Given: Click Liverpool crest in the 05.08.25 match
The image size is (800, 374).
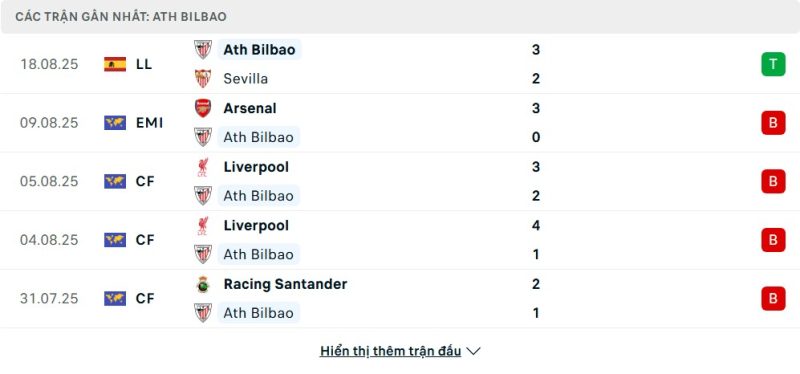Looking at the screenshot, I should [203, 167].
